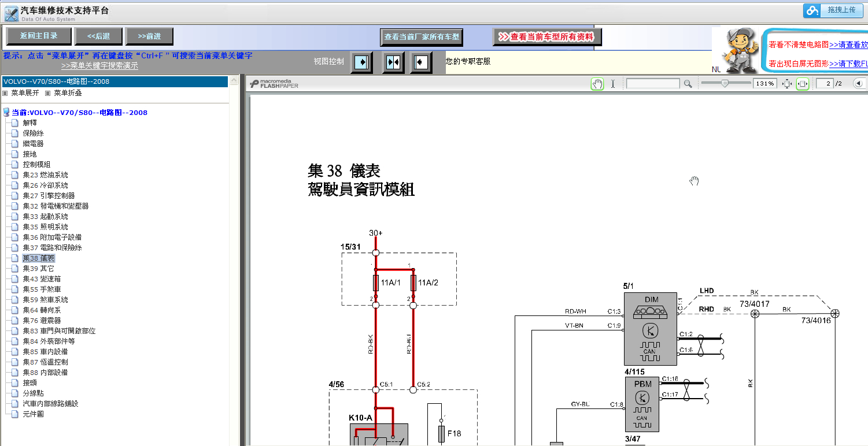Viewport: 868px width, 446px height.
Task: Click the <<后退 back button
Action: click(99, 36)
